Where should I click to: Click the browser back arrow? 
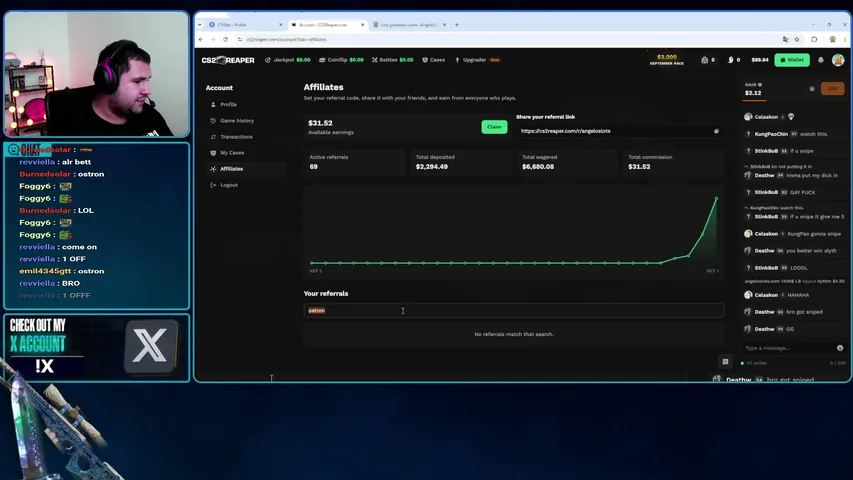pos(201,39)
